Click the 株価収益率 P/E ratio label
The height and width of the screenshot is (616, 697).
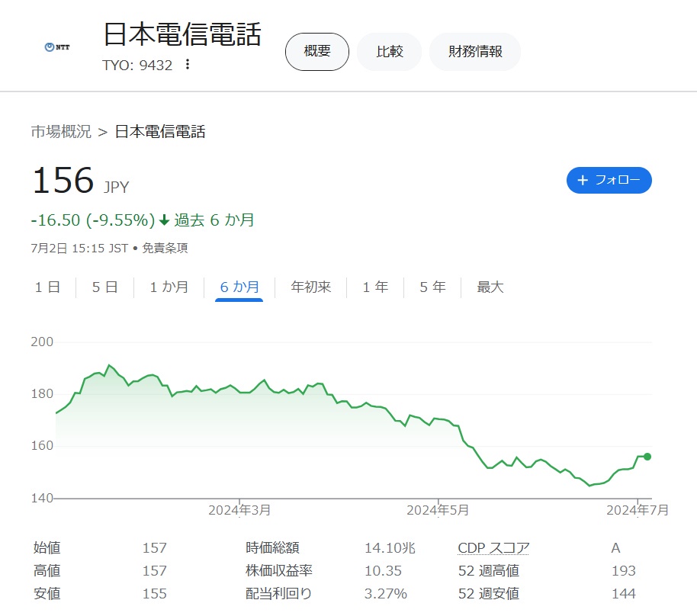(x=279, y=571)
